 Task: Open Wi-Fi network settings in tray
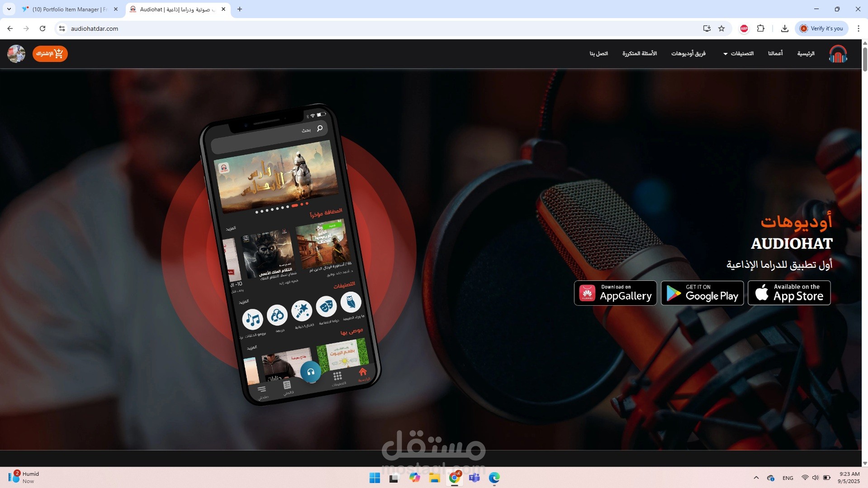coord(805,478)
